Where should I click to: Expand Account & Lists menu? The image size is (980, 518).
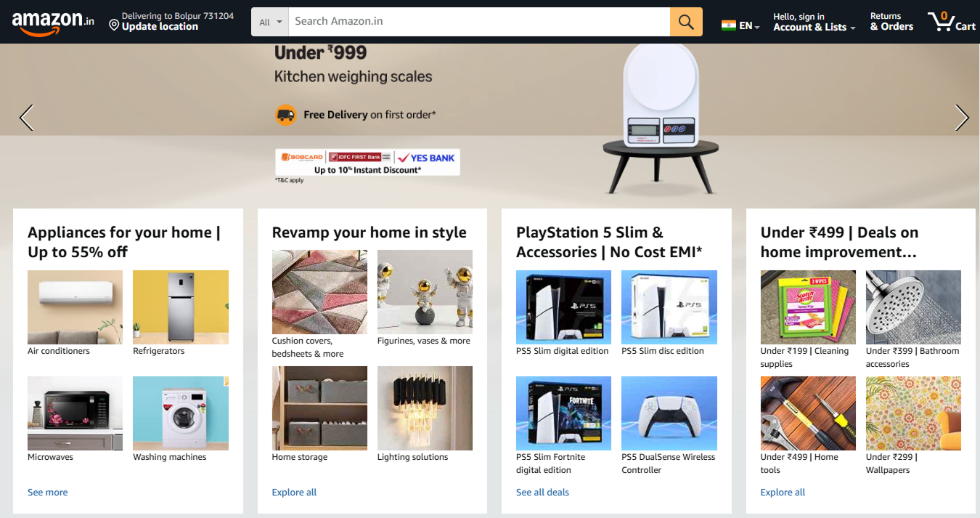[814, 22]
